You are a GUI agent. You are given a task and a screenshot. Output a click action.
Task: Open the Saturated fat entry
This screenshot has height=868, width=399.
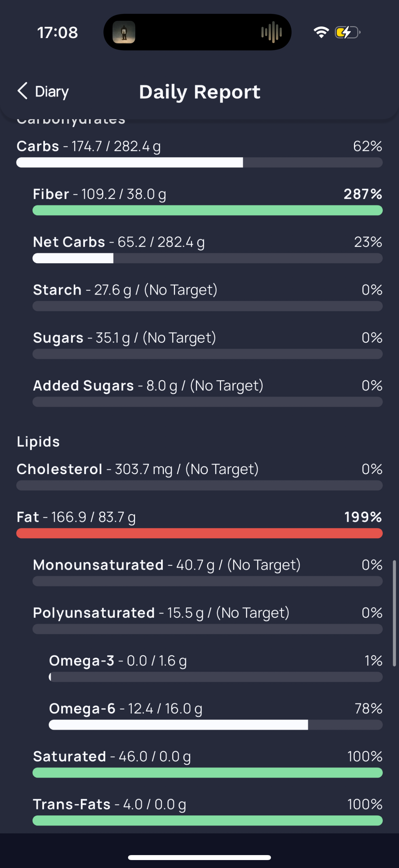tap(207, 763)
